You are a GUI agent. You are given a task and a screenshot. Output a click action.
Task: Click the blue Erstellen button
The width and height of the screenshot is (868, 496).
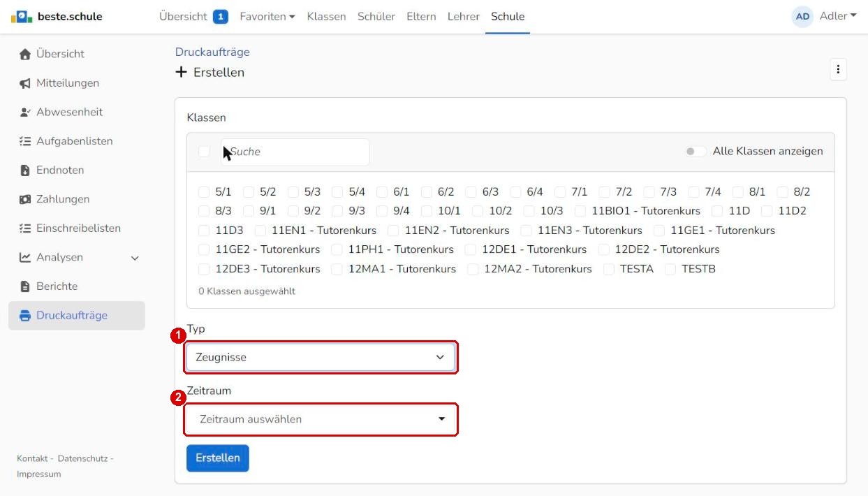pos(218,458)
